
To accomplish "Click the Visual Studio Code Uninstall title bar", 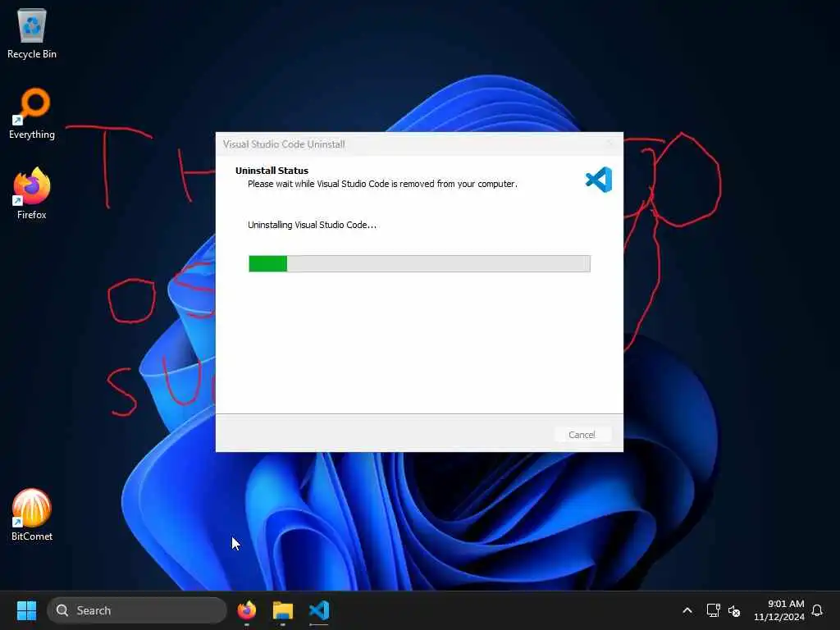I will 419,144.
